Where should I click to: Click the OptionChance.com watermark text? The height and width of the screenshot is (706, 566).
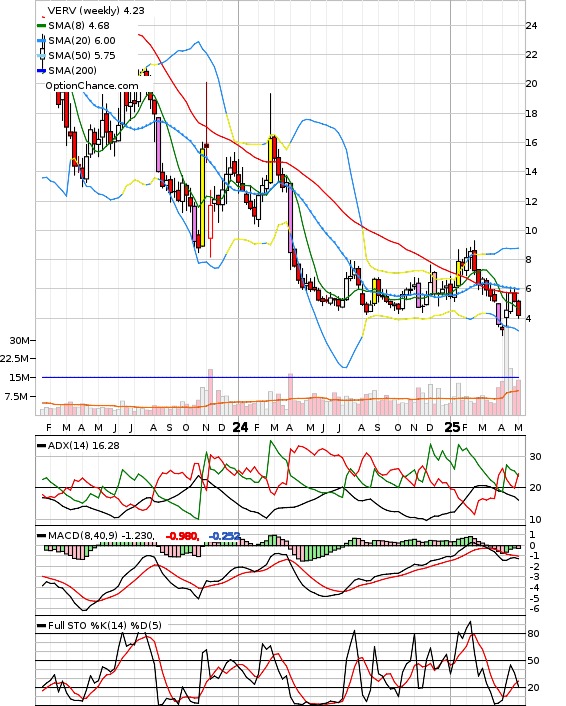(x=92, y=86)
